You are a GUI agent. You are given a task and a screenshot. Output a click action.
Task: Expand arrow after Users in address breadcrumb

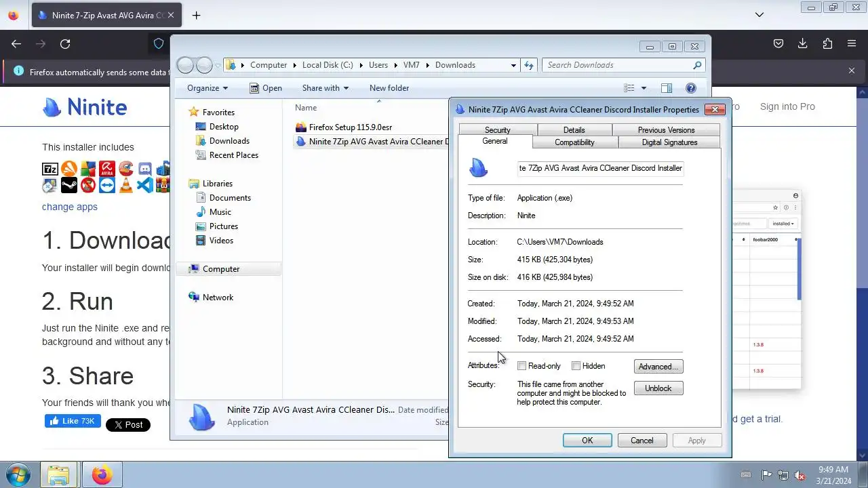[x=396, y=65]
